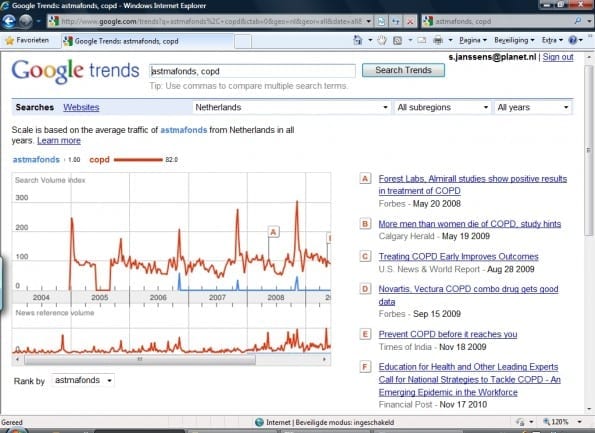Screen dimensions: 595x433
Task: Click the browser Back arrow button
Action: (9, 21)
